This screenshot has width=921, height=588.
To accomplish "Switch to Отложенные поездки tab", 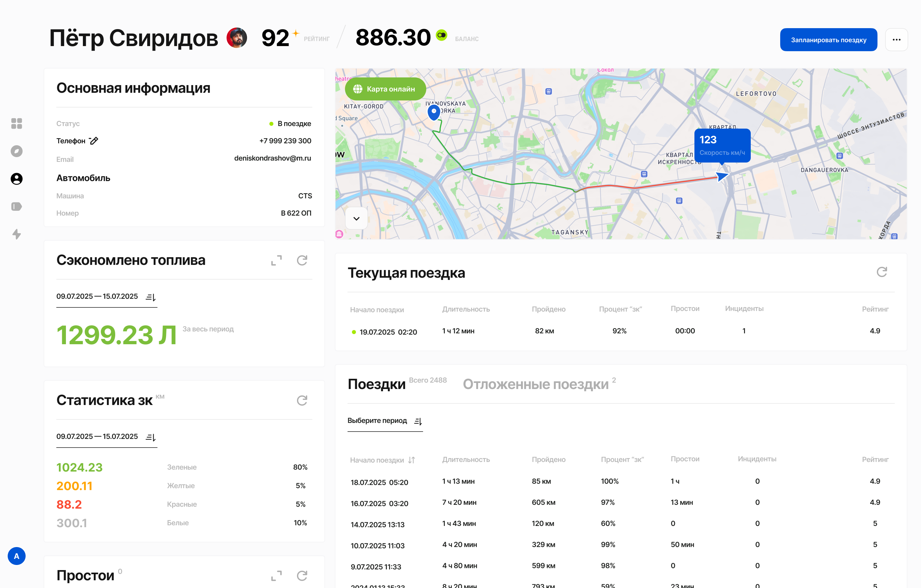I will pyautogui.click(x=535, y=384).
